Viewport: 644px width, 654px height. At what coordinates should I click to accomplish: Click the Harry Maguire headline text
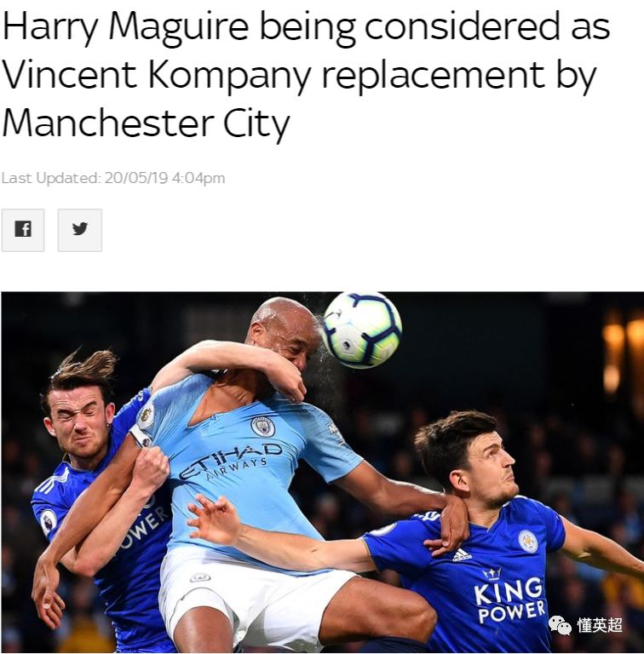[x=126, y=28]
